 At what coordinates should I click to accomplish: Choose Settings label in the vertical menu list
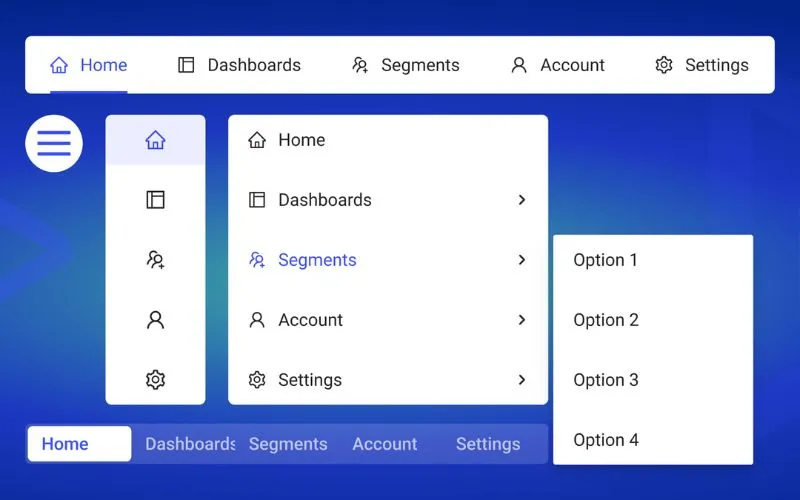[310, 380]
